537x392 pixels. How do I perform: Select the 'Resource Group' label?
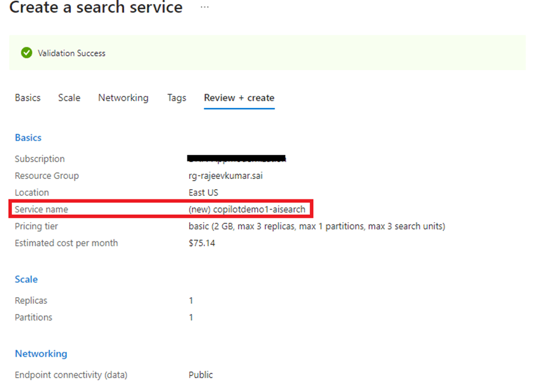(47, 176)
